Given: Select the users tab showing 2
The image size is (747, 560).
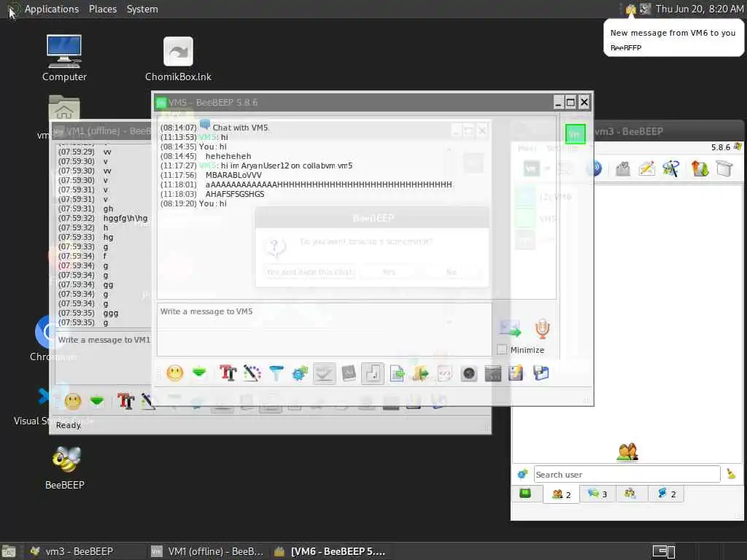Looking at the screenshot, I should tap(561, 494).
